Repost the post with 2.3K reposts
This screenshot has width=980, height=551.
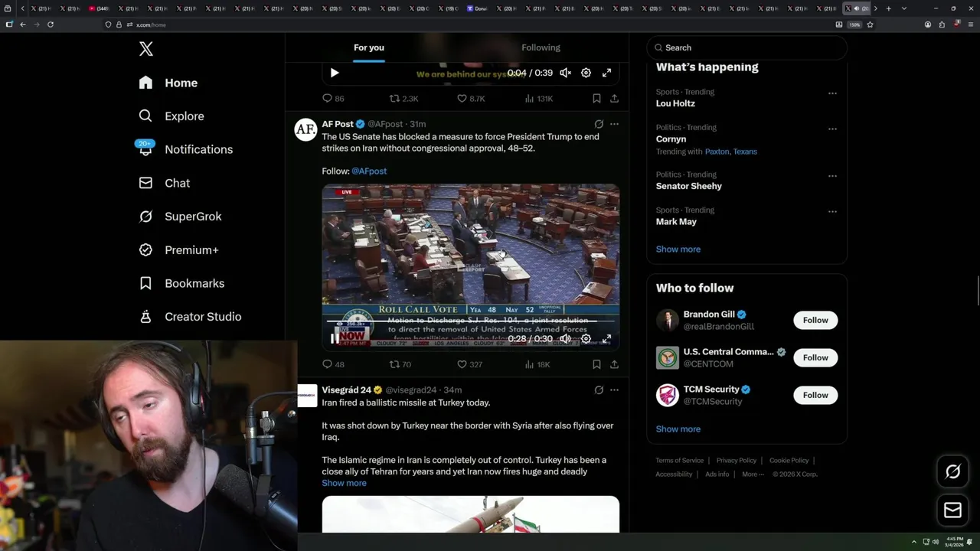(403, 99)
